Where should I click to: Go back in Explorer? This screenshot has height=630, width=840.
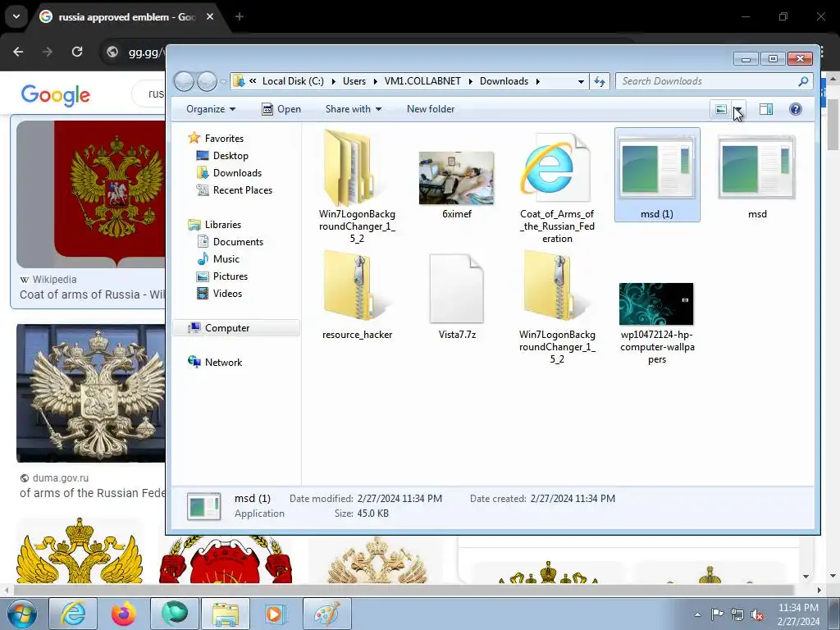click(x=185, y=81)
